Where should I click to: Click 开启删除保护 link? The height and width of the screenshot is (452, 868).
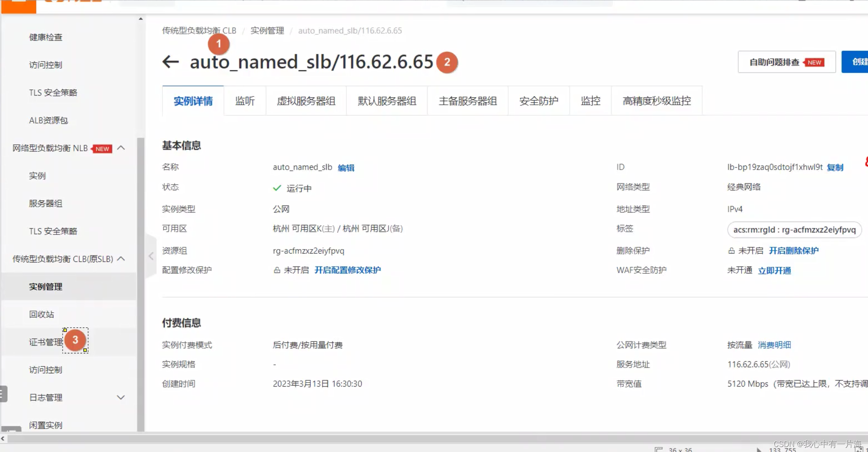[794, 251]
